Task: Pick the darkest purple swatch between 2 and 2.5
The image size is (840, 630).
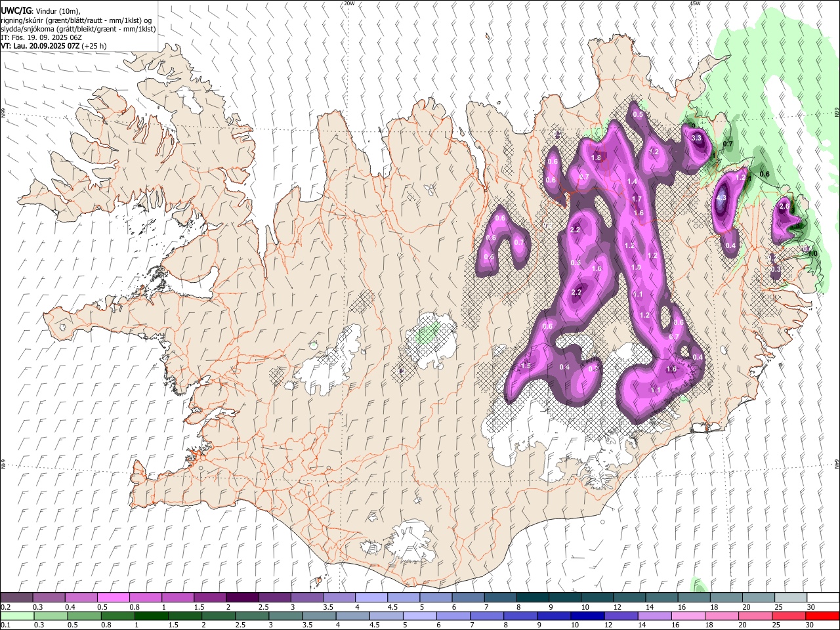Action: [241, 598]
